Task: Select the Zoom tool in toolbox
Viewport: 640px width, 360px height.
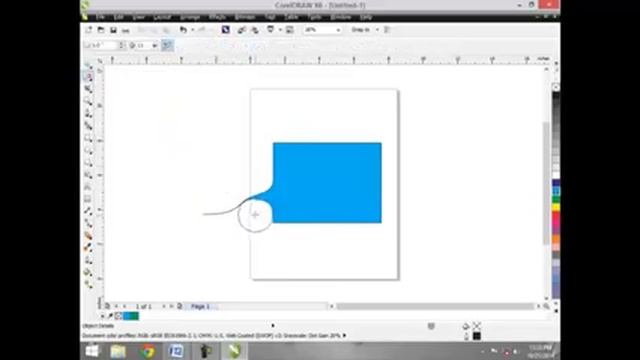Action: (x=88, y=101)
